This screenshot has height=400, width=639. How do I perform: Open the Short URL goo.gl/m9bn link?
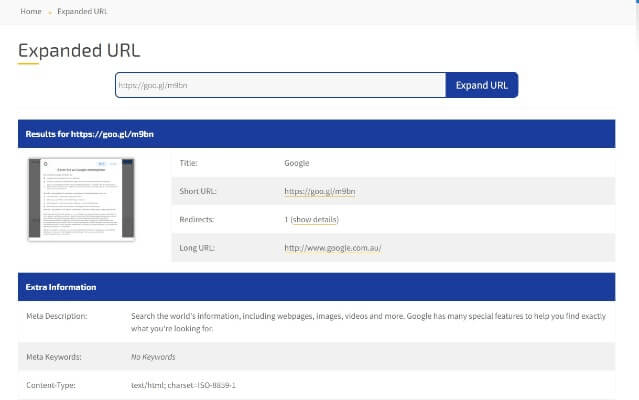pyautogui.click(x=320, y=191)
